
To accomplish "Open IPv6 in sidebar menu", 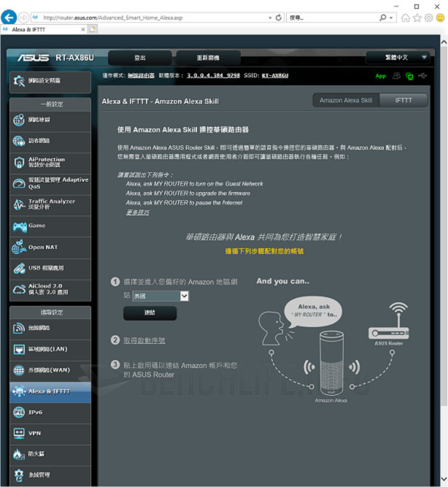I will (50, 413).
